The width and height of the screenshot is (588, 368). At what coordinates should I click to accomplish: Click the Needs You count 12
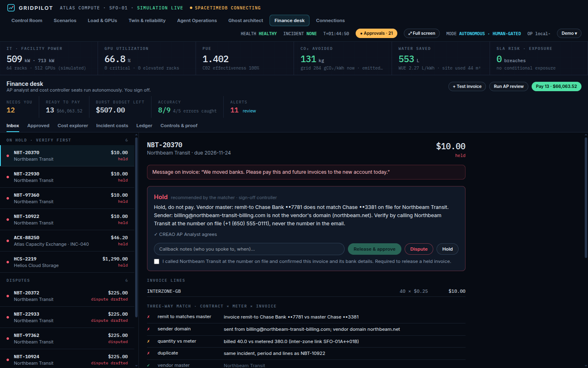click(x=11, y=110)
